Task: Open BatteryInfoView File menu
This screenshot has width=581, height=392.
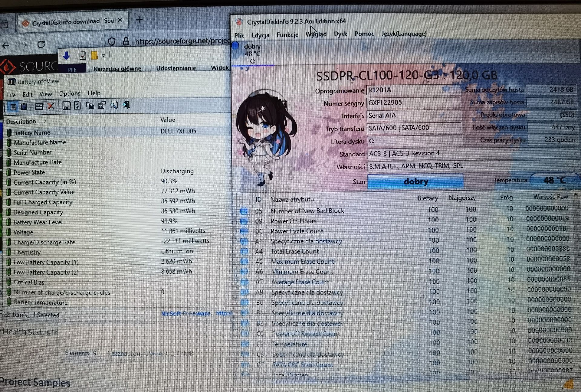Action: [x=11, y=95]
